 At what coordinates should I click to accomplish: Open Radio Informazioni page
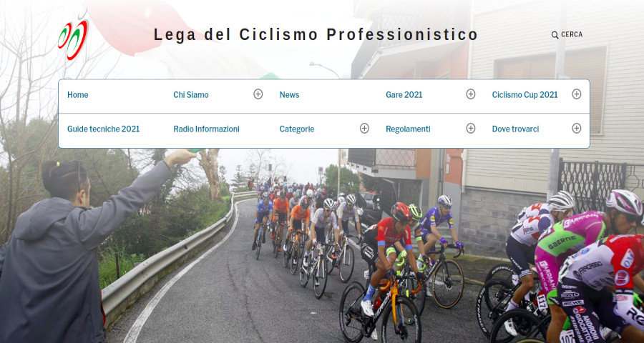(206, 129)
